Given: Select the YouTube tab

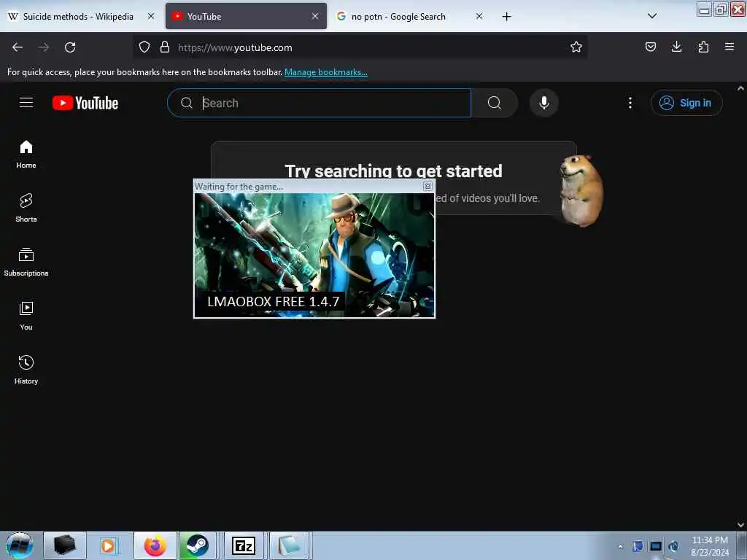Looking at the screenshot, I should [246, 16].
